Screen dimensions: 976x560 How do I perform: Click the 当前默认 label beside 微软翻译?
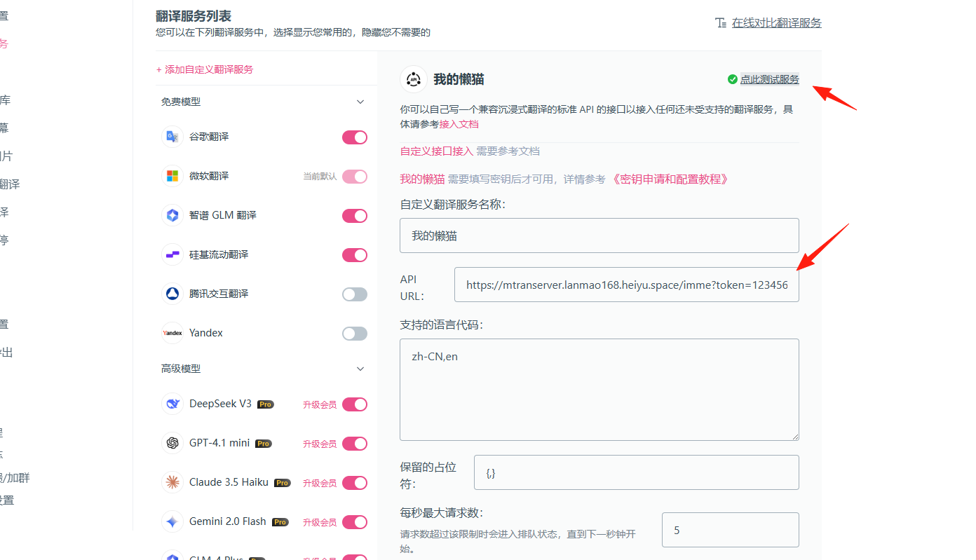coord(320,177)
